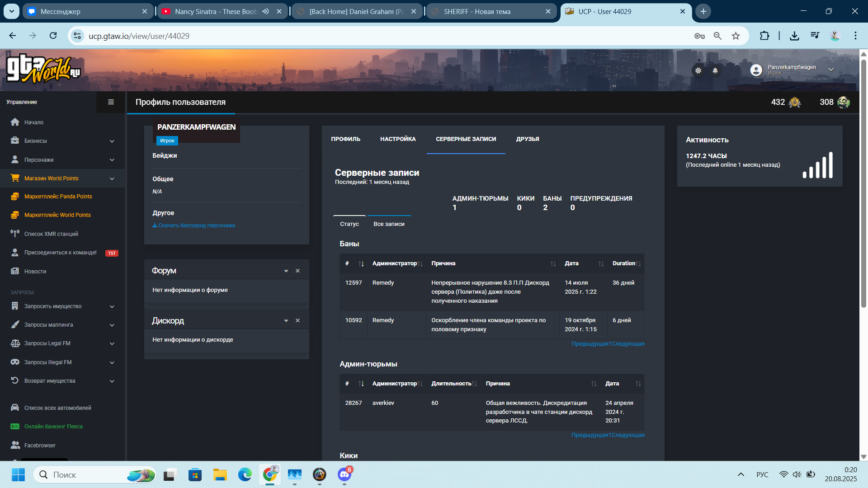Click Следующая under the Админ-тюрьмы table
Viewport: 868px width, 488px height.
pyautogui.click(x=628, y=435)
